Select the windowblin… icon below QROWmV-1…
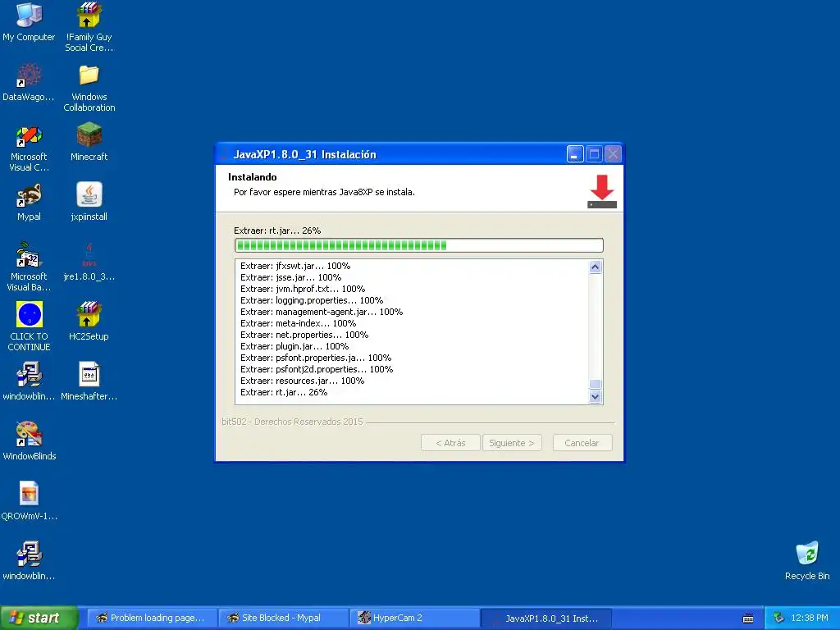The image size is (840, 630). [29, 554]
